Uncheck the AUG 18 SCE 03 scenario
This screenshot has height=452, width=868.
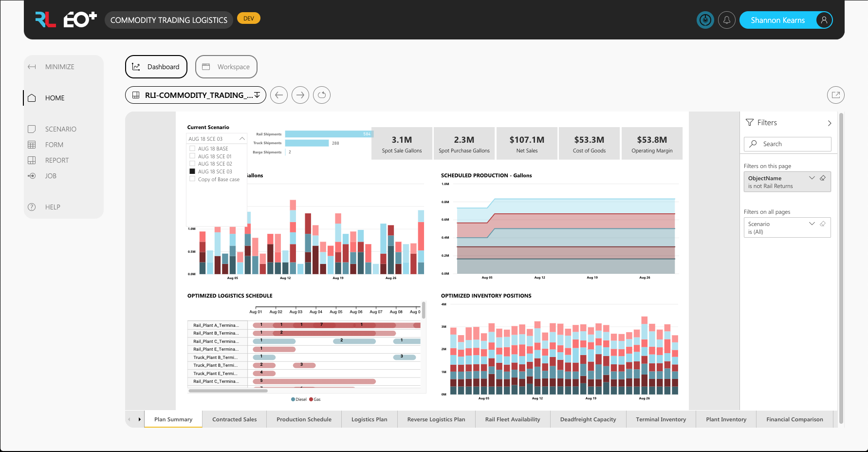click(x=192, y=171)
